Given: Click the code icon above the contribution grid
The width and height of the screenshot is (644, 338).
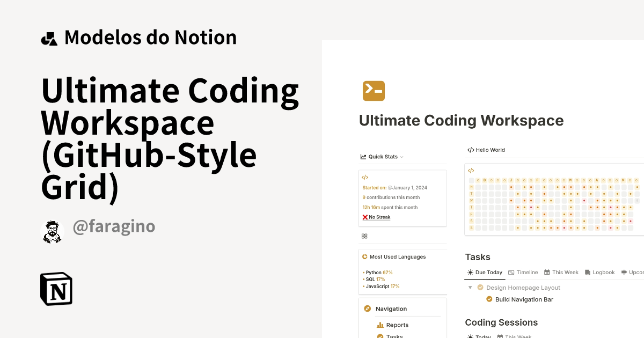Looking at the screenshot, I should pyautogui.click(x=471, y=170).
